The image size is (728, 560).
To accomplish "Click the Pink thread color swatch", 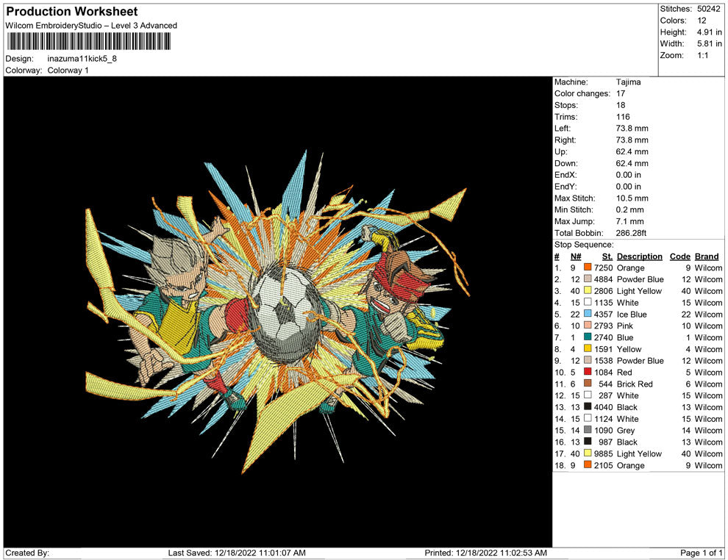I will [588, 326].
